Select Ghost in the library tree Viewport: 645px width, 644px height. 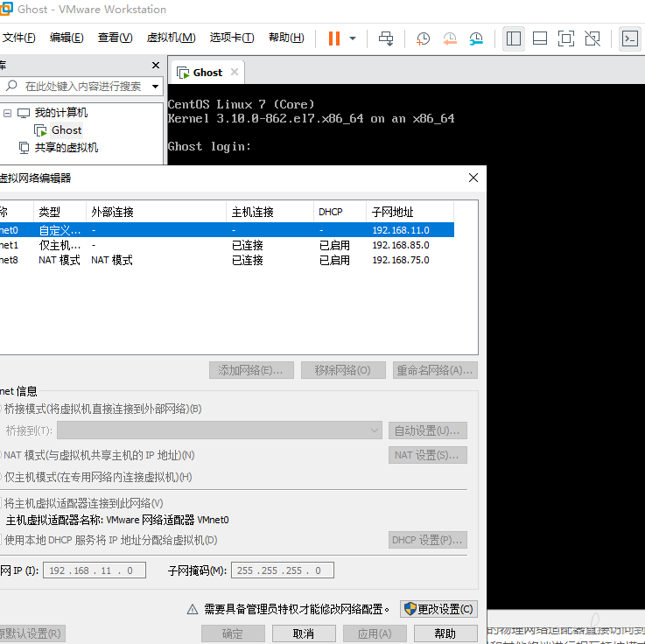(x=67, y=130)
